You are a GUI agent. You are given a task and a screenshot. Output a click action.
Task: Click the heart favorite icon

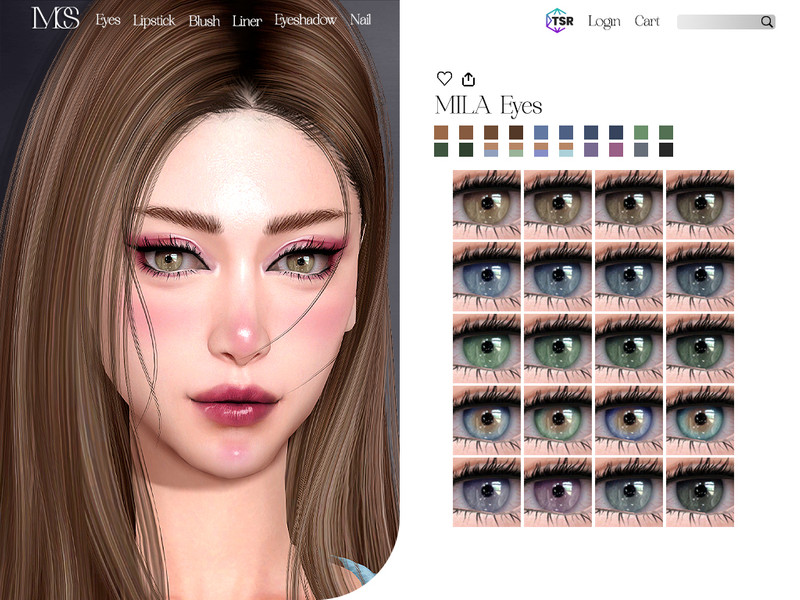pos(444,79)
